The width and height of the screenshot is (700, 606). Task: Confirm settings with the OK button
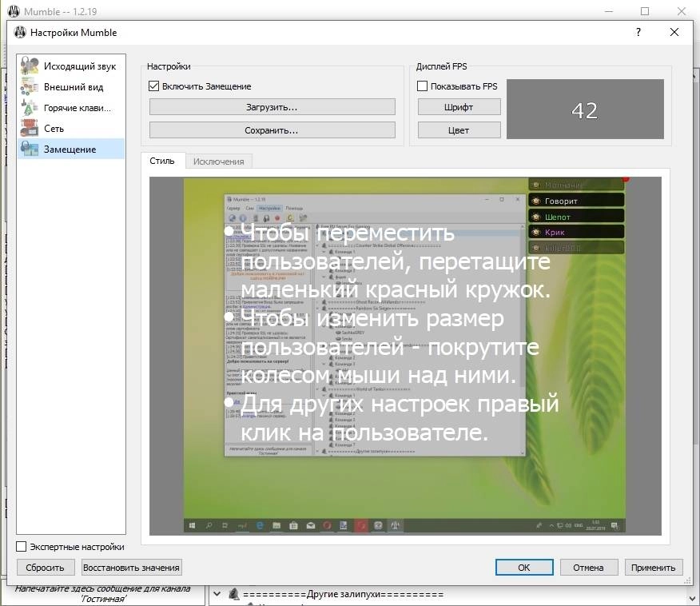(524, 567)
